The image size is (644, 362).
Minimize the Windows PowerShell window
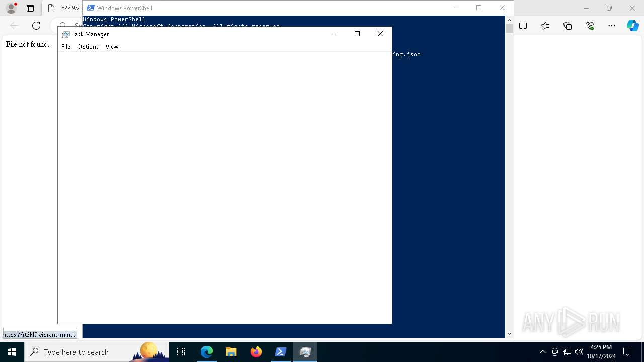point(456,8)
